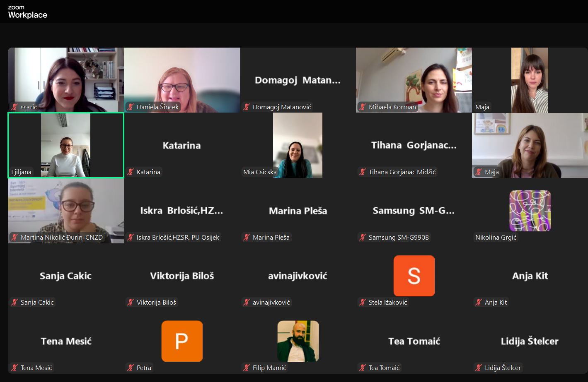The width and height of the screenshot is (588, 382).
Task: Click the muted mic icon next to Lidija Štelcer
Action: pos(479,368)
